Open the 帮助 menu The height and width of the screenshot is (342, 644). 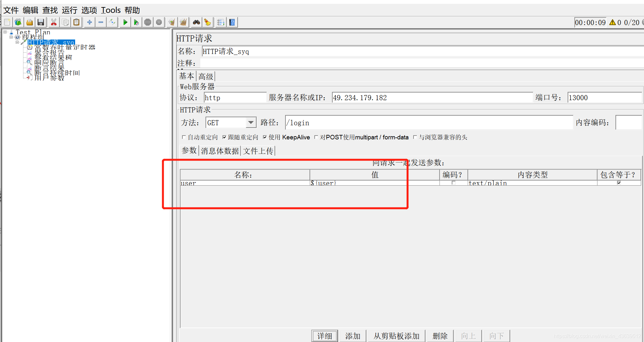[x=132, y=10]
